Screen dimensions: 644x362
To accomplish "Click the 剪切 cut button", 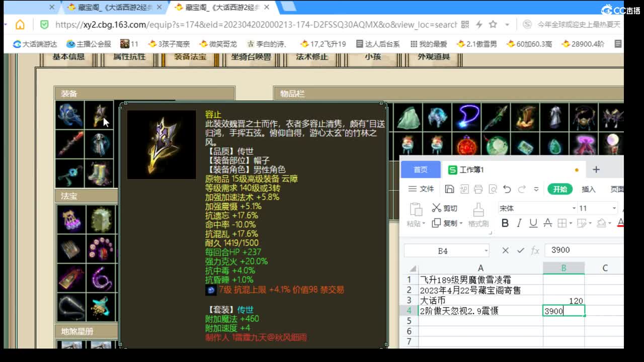I will [x=445, y=208].
